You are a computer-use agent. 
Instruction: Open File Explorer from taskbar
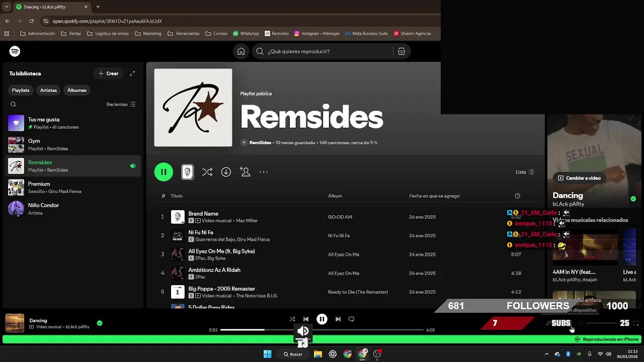pos(318,354)
